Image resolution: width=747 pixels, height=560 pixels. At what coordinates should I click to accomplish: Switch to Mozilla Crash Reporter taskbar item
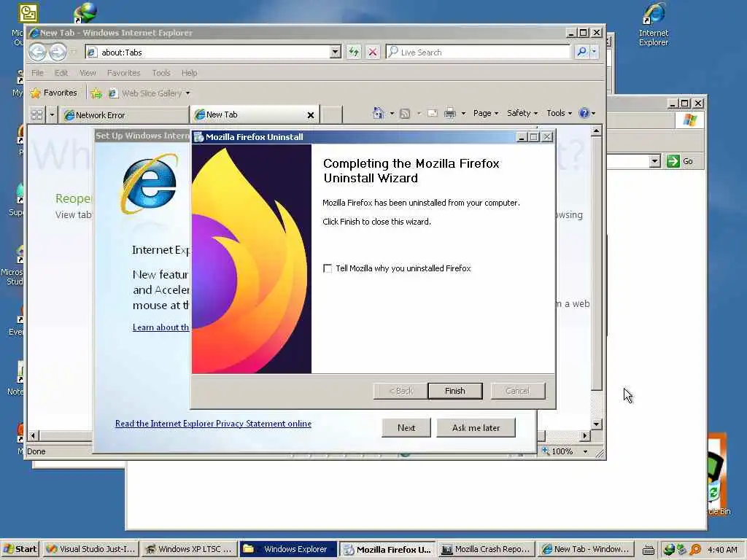(485, 549)
